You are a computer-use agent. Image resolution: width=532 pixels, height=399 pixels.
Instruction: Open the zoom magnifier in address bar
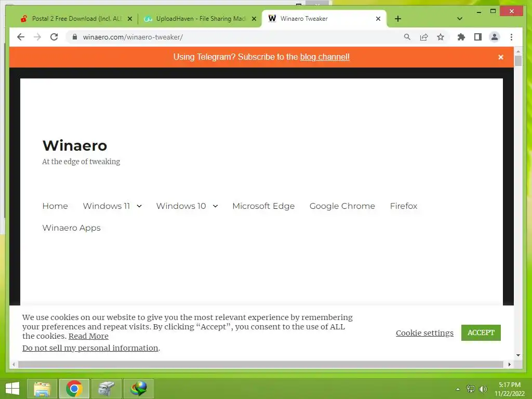coord(407,37)
